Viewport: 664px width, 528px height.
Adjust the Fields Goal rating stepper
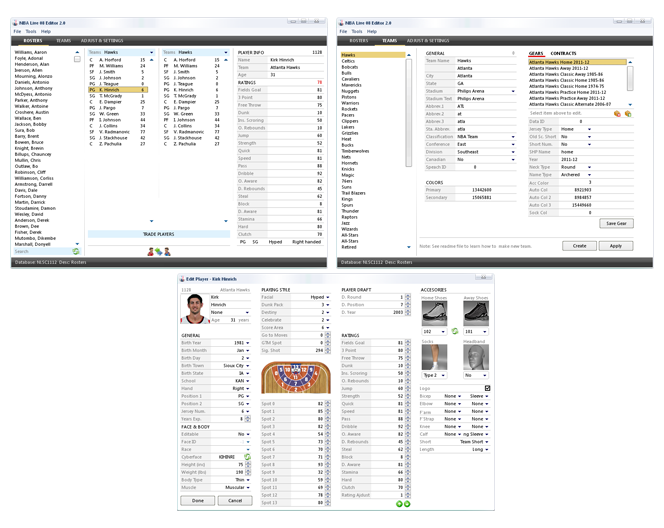(x=408, y=343)
